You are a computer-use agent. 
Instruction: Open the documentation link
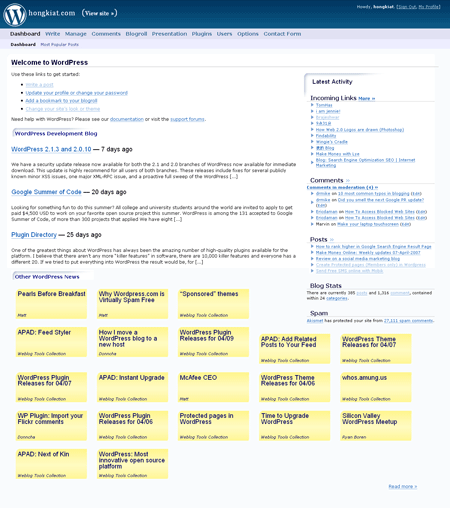[x=127, y=119]
